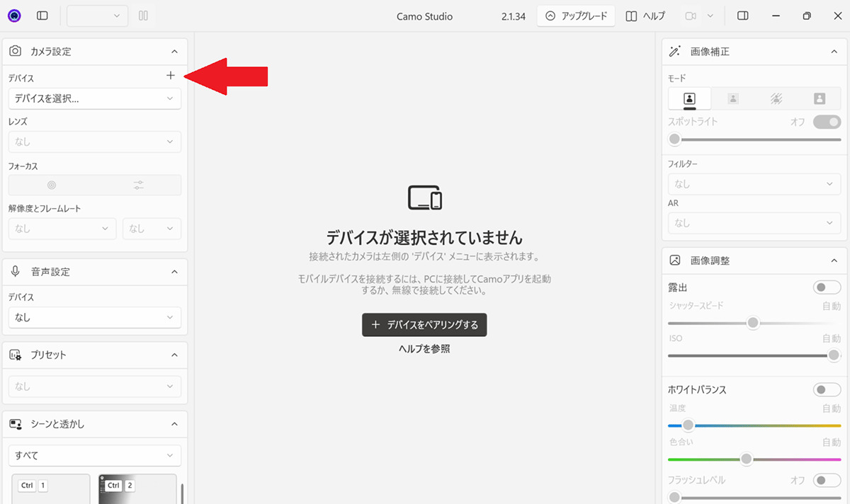Enable the ホワイトバランス toggle
Image resolution: width=850 pixels, height=504 pixels.
(827, 389)
